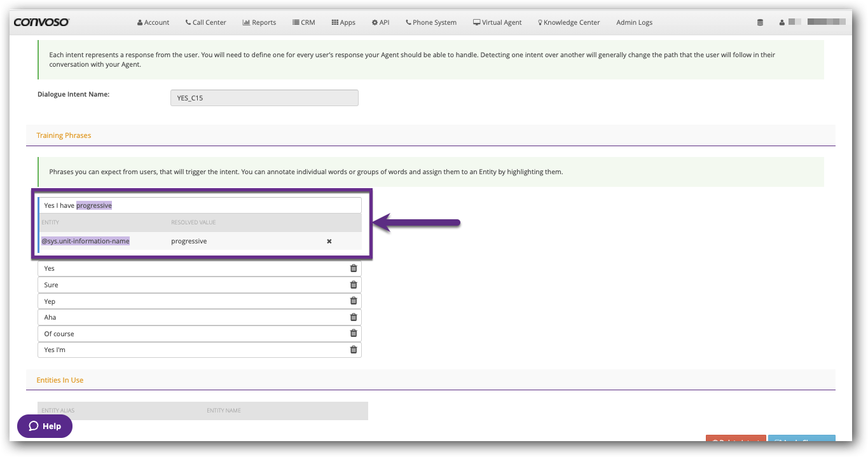Open the Call Center menu
Image resolution: width=868 pixels, height=457 pixels.
pos(205,22)
